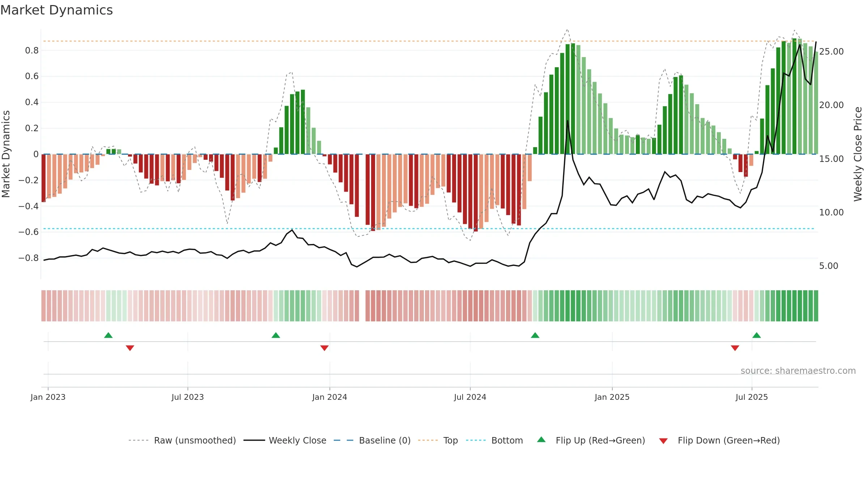Click the 5.00 price tick label
868x488 pixels.
pyautogui.click(x=829, y=266)
